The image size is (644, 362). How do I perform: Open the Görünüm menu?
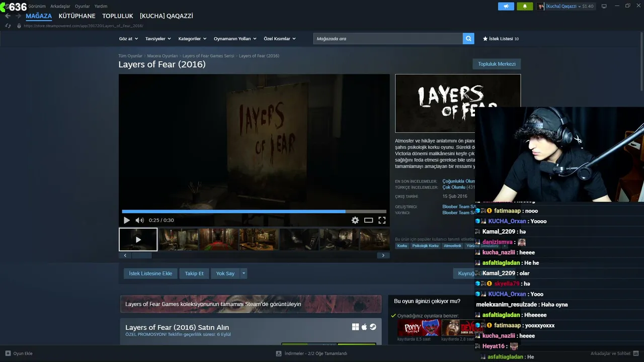(x=37, y=6)
